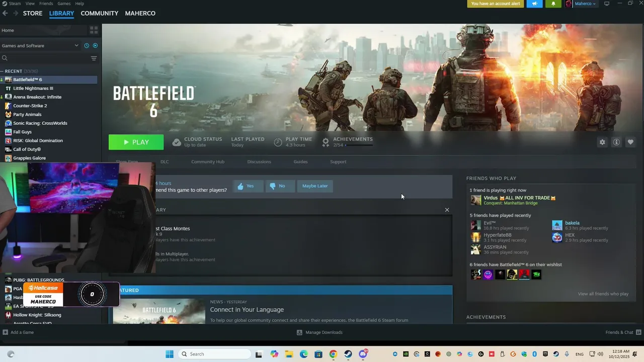
Task: Open the announcements megaphone icon
Action: 535,4
